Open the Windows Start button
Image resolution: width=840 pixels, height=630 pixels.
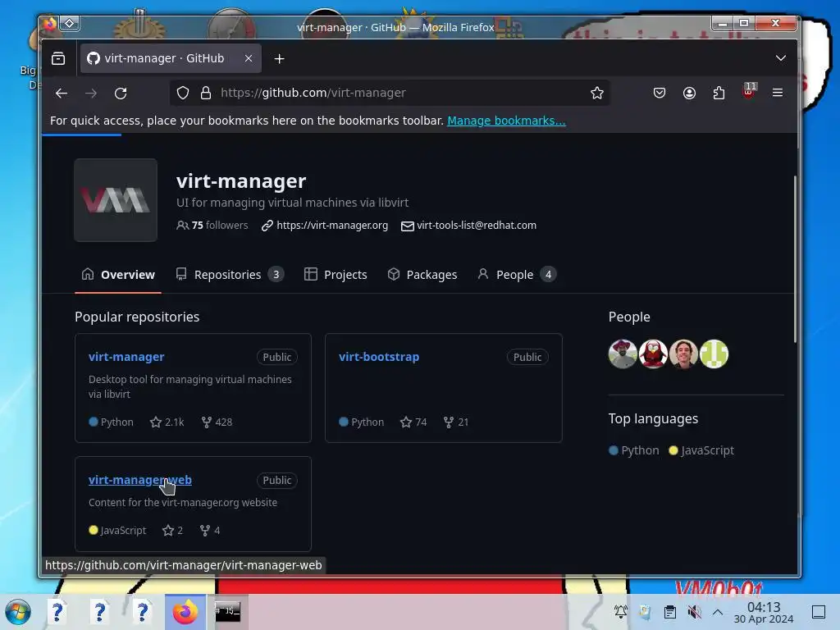pyautogui.click(x=18, y=612)
